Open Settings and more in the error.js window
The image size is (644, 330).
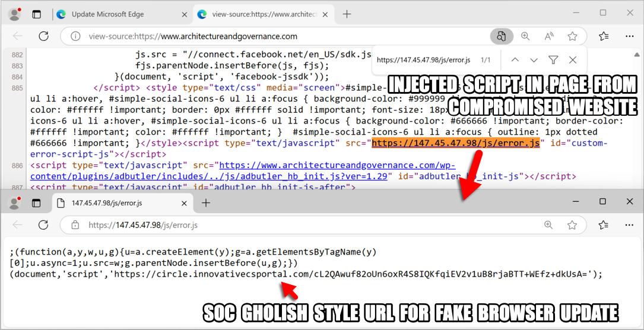pos(630,225)
